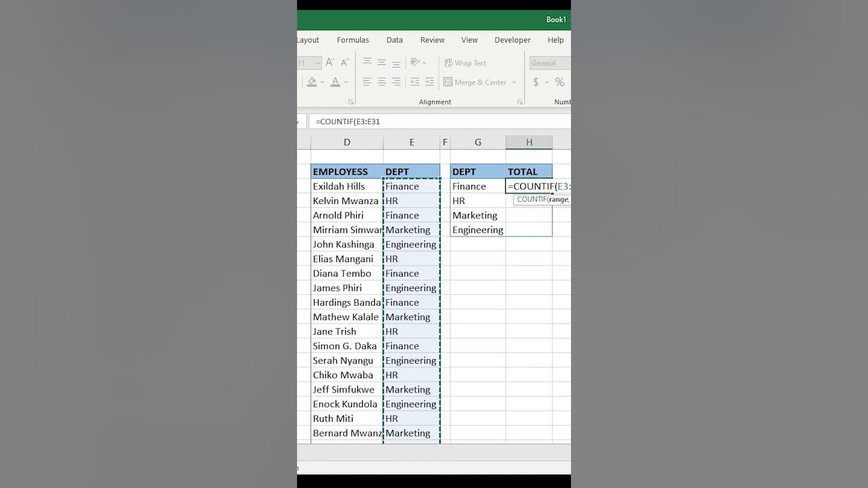Open Merge & Center dropdown arrow
The image size is (868, 488).
pos(514,83)
